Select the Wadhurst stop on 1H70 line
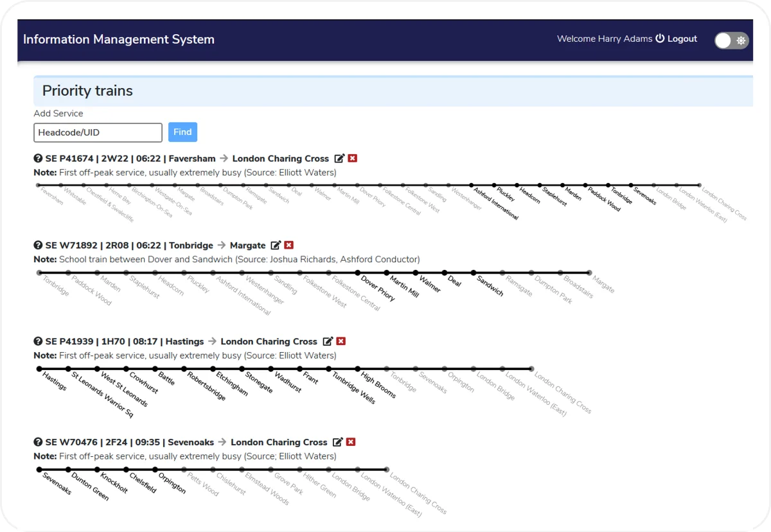This screenshot has width=771, height=532. [271, 369]
